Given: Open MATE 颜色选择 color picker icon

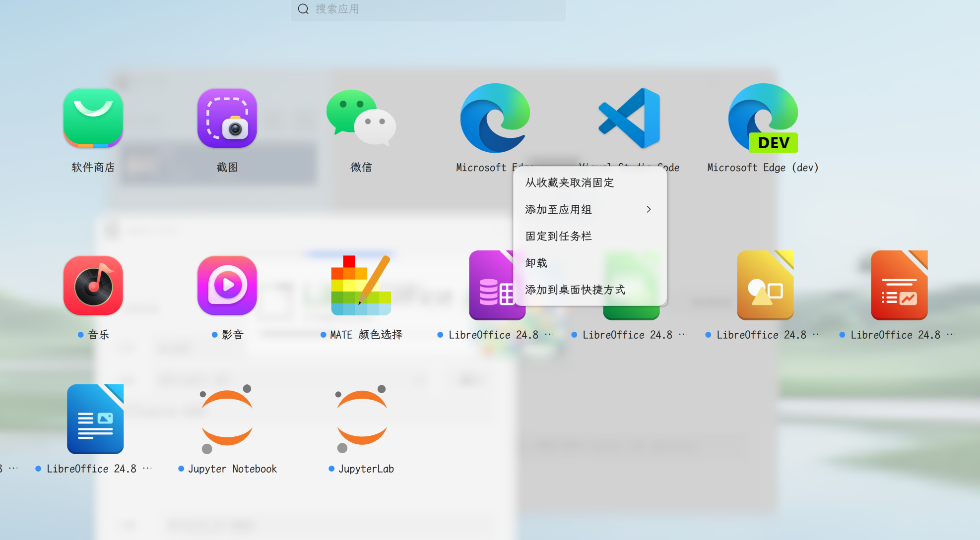Looking at the screenshot, I should coord(361,285).
